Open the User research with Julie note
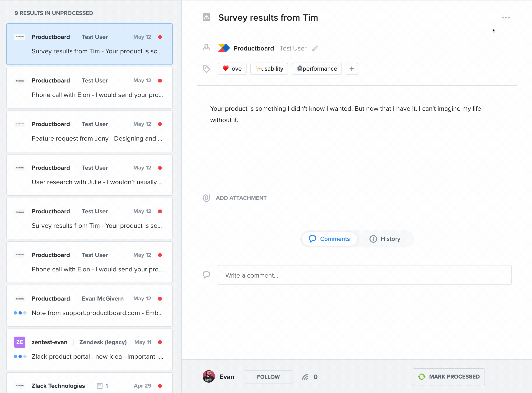 click(x=89, y=175)
